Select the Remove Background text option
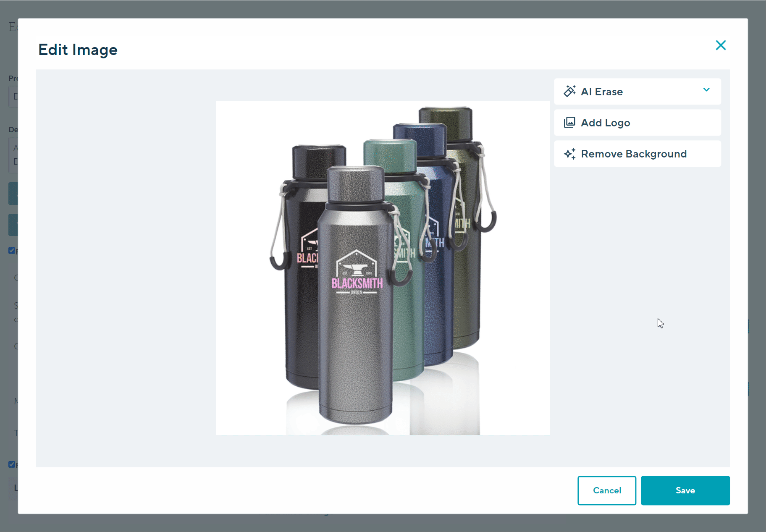Viewport: 766px width, 532px height. coord(633,154)
